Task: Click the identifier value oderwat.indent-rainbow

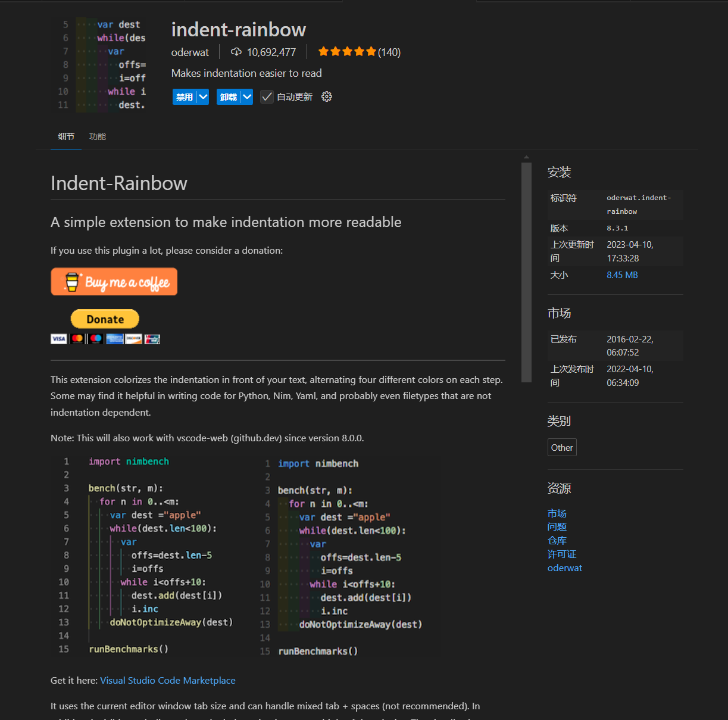Action: tap(639, 204)
